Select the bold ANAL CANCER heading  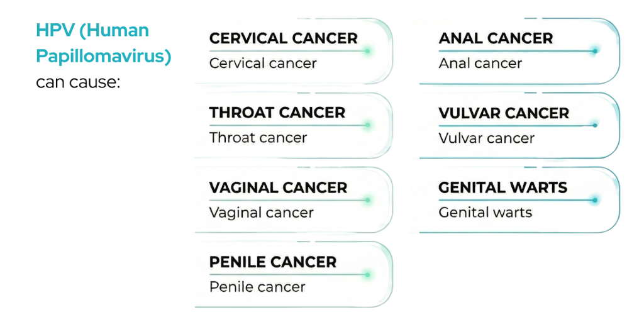496,38
